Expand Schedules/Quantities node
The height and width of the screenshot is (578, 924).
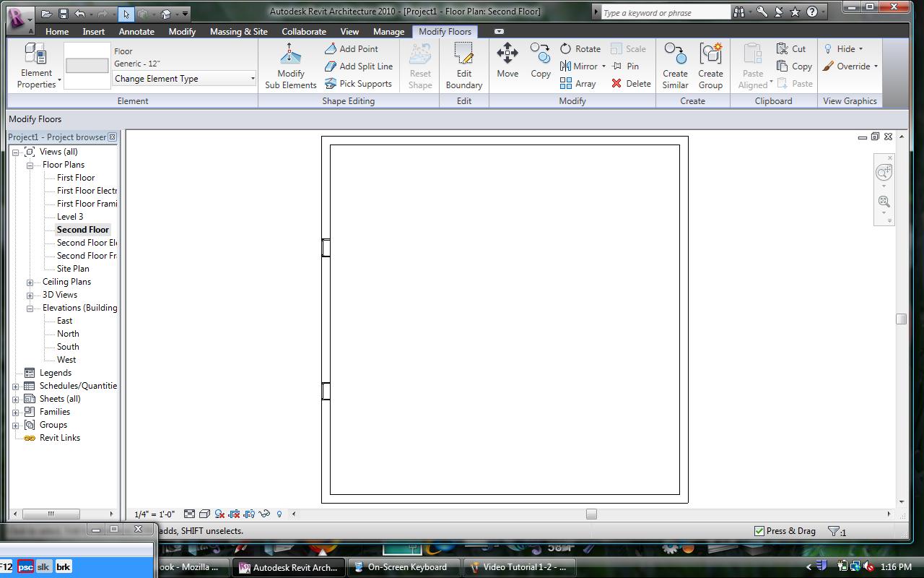coord(15,386)
